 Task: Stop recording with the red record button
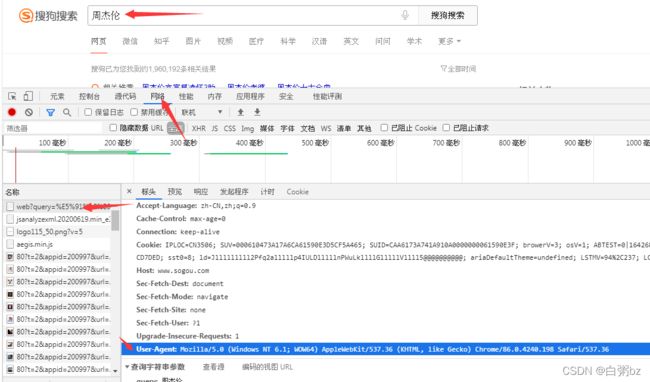point(12,112)
